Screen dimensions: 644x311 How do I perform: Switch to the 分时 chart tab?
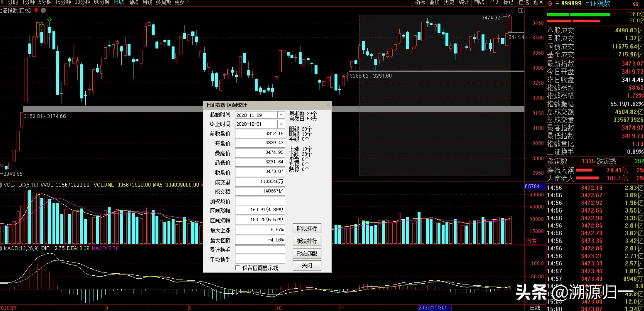tap(13, 2)
